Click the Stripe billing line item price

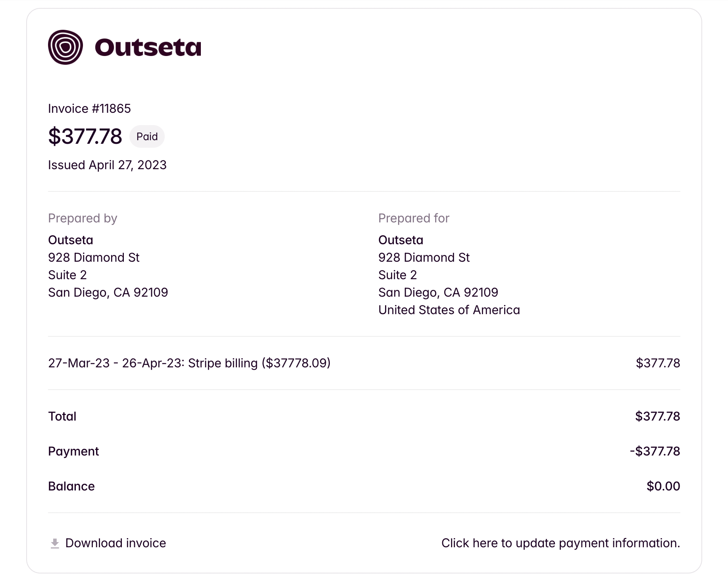point(658,363)
